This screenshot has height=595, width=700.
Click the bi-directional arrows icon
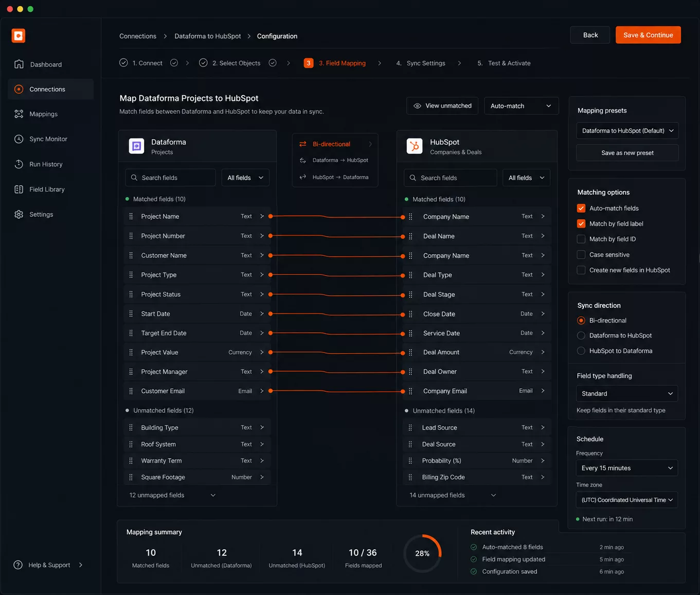coord(303,144)
